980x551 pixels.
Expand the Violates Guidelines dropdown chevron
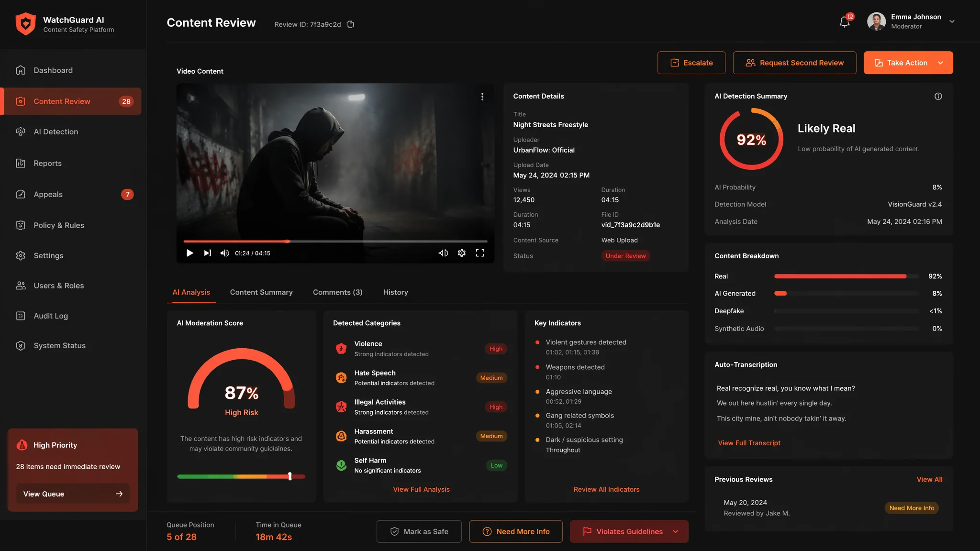click(676, 531)
